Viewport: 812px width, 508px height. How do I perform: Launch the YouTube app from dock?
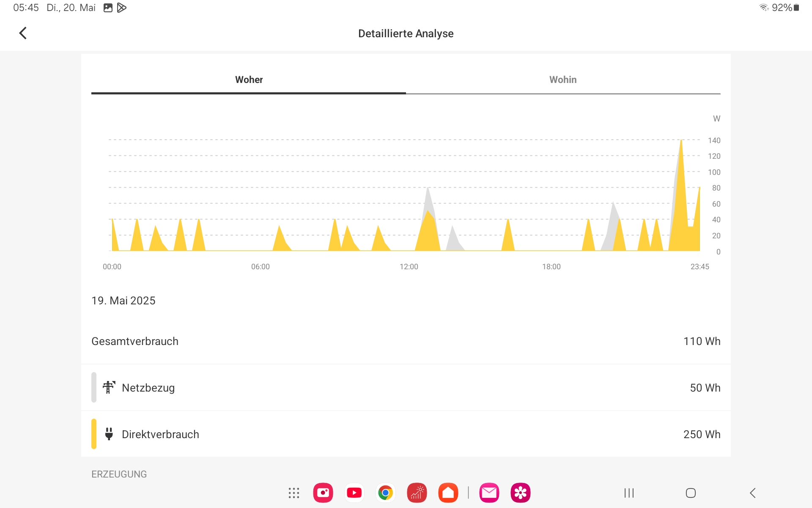pos(354,493)
